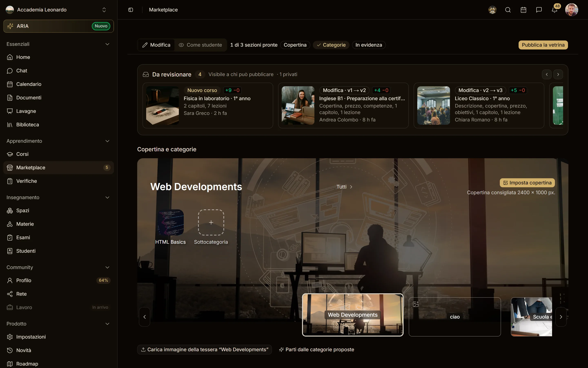Open the HTML Basics subcategory thumbnail
The width and height of the screenshot is (588, 368).
coord(170,222)
